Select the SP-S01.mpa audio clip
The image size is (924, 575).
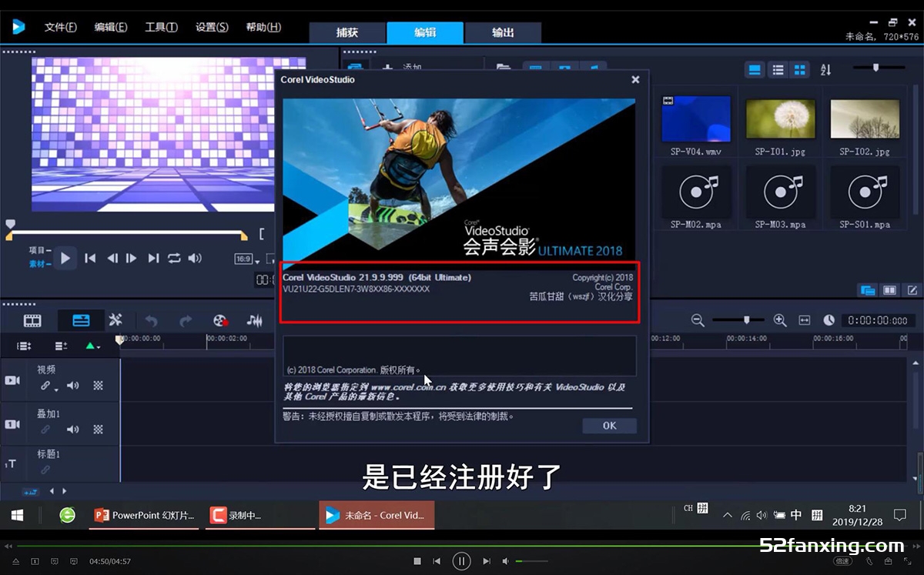(865, 193)
